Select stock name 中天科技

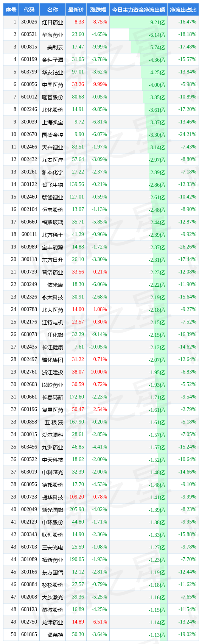[53, 460]
